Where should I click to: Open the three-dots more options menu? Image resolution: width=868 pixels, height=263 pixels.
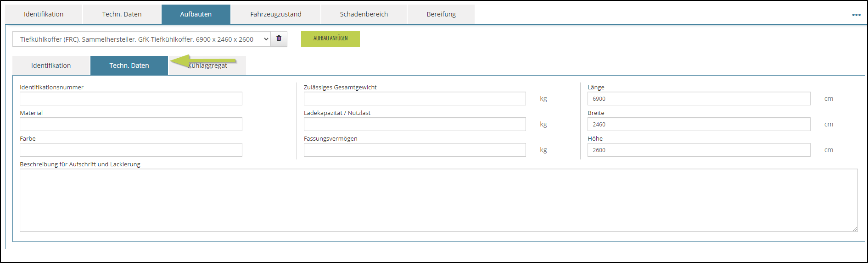point(856,15)
